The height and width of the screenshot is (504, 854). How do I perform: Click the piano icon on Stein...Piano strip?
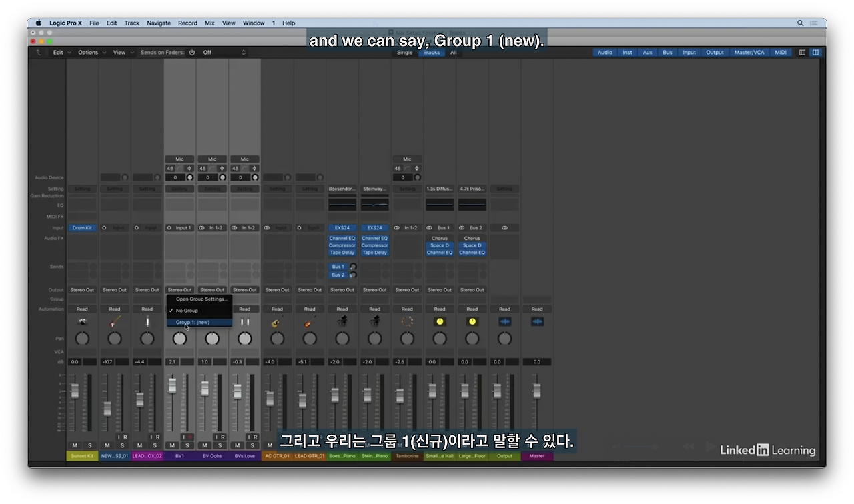click(x=374, y=322)
